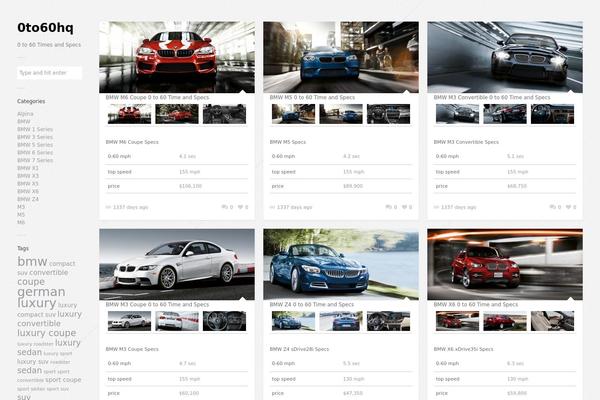Click 'BMW M6 Coupe Specs' heading text
600x400 pixels.
(132, 142)
